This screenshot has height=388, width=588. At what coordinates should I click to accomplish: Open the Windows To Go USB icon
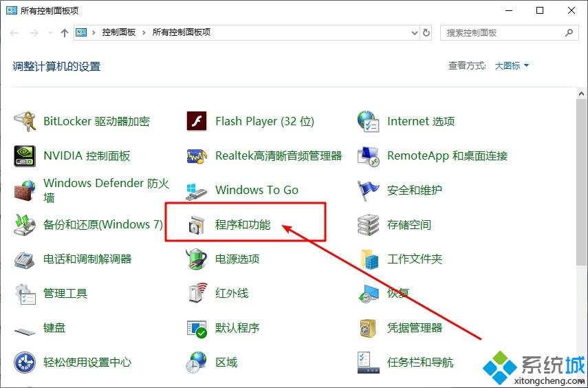(x=197, y=191)
